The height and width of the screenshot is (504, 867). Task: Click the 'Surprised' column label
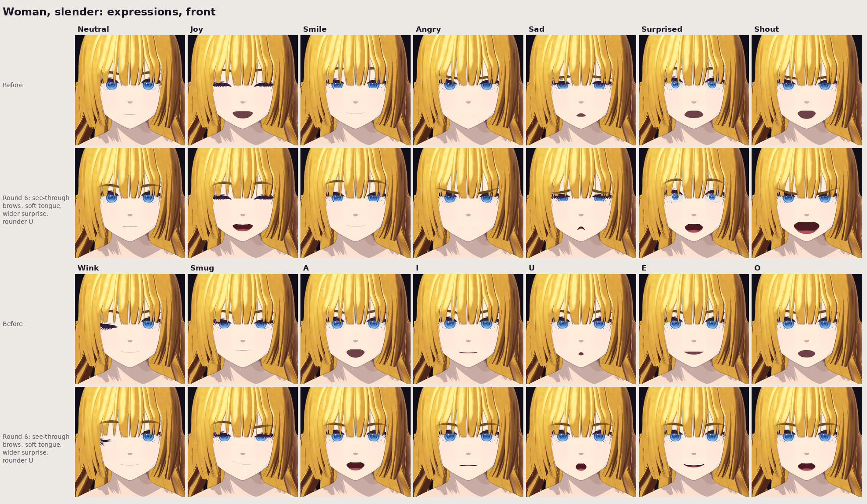(662, 30)
